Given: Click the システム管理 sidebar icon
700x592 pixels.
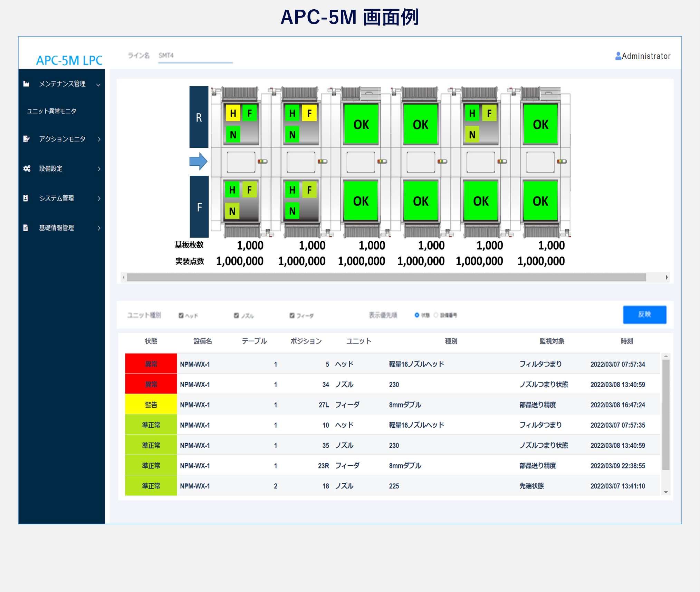Looking at the screenshot, I should pyautogui.click(x=26, y=198).
